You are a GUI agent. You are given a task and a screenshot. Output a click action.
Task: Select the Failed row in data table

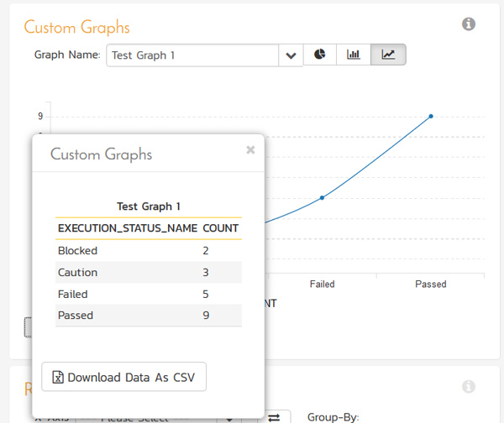coord(148,295)
